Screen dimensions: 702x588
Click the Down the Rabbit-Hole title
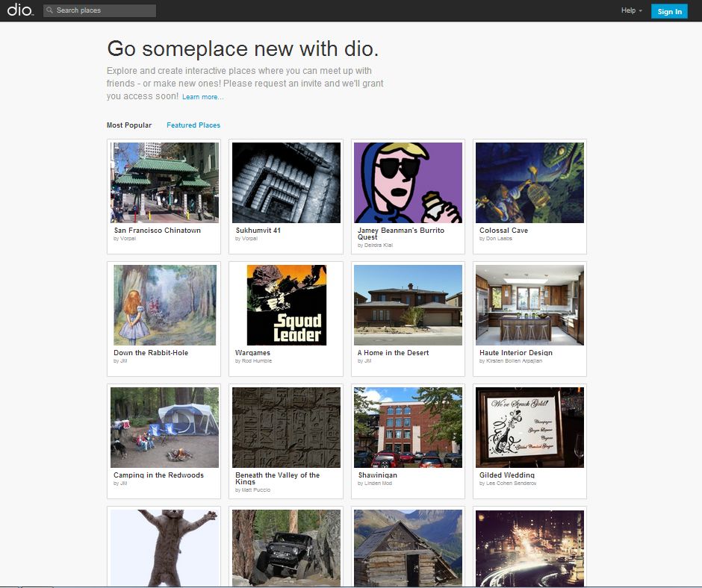[x=151, y=353]
